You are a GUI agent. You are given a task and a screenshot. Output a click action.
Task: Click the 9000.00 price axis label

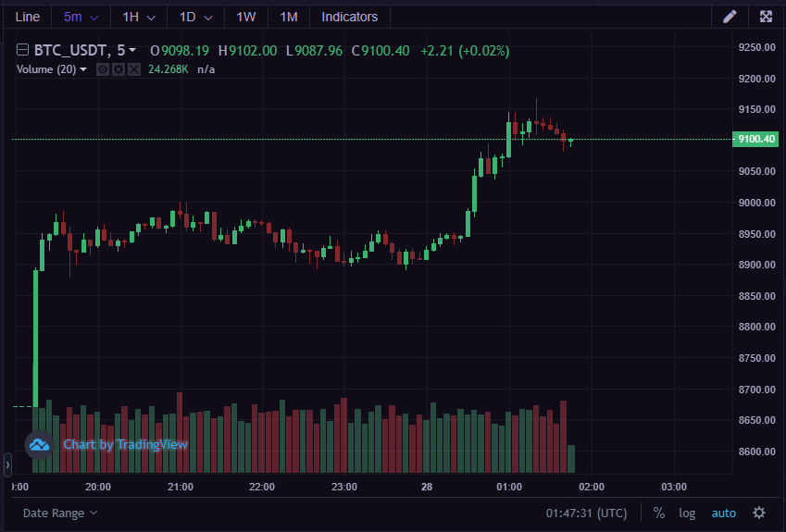click(x=757, y=203)
